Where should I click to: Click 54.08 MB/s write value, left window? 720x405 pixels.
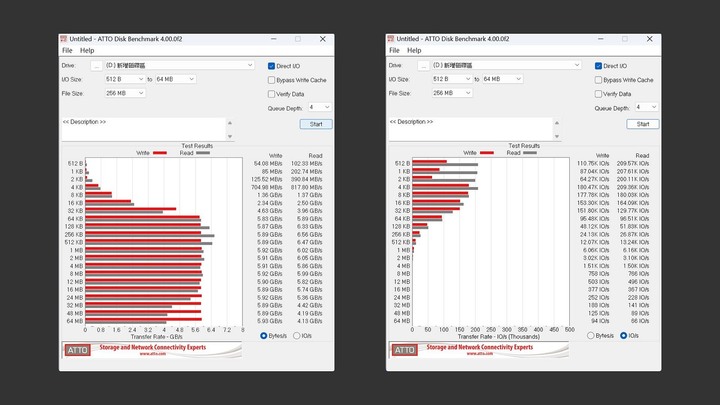tap(268, 163)
